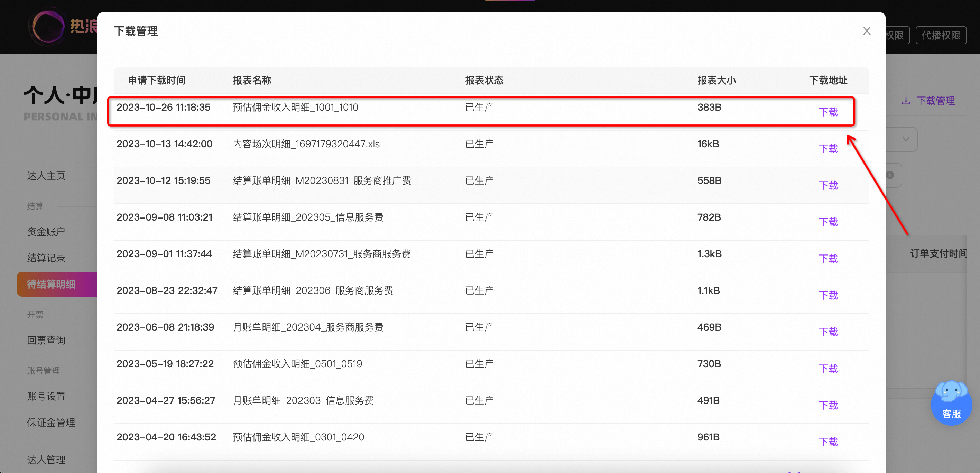The width and height of the screenshot is (980, 473).
Task: Click the timestamp 2023-10-13 14:42:00
Action: pos(164,144)
